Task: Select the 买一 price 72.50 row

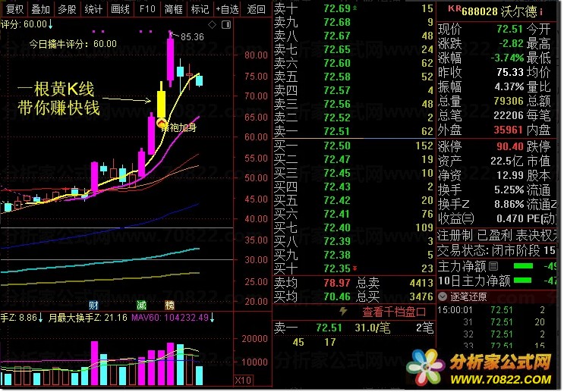Action: (x=354, y=146)
